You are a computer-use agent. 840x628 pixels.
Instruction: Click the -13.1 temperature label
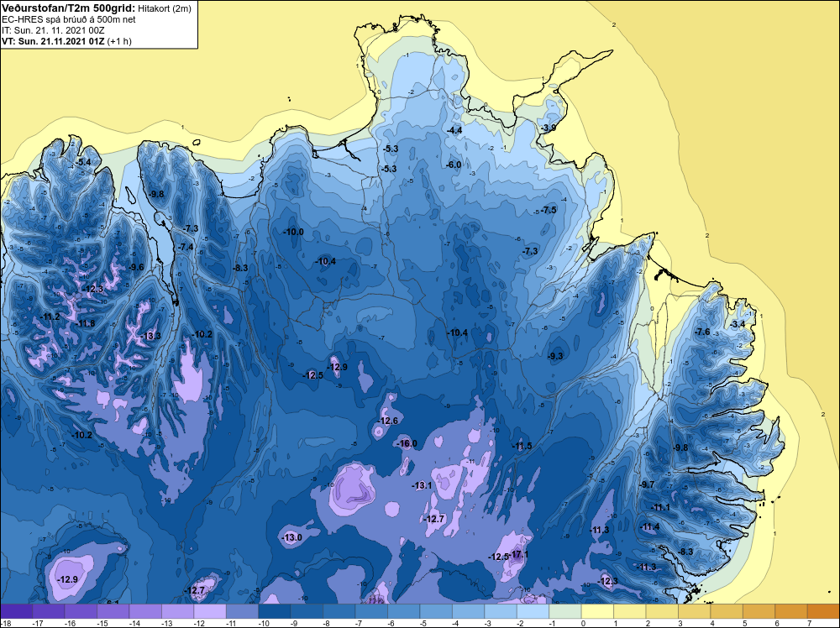tap(422, 485)
